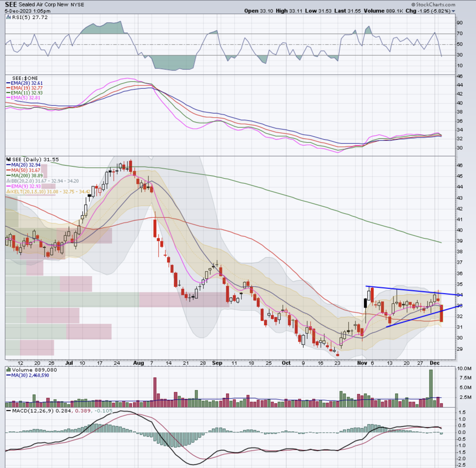Click the 'MA(20) 32.94' legend entry
Screen dimensions: 476x468
[x=23, y=165]
